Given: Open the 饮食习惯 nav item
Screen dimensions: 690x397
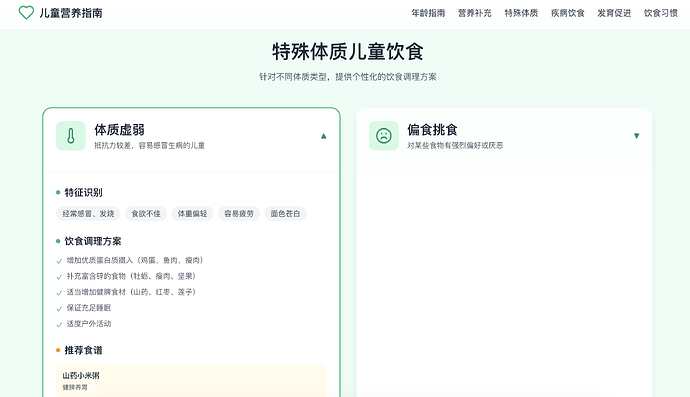Looking at the screenshot, I should [661, 13].
